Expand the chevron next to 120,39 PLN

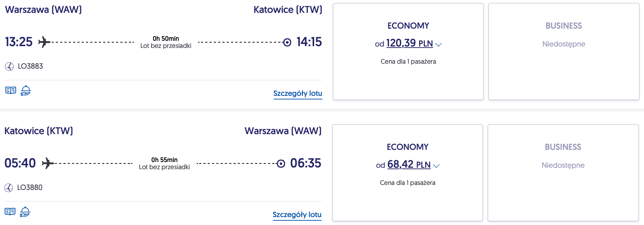(438, 45)
